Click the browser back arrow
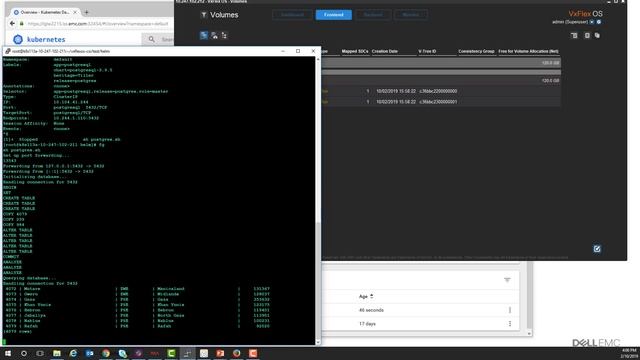The image size is (640, 360). (x=12, y=24)
